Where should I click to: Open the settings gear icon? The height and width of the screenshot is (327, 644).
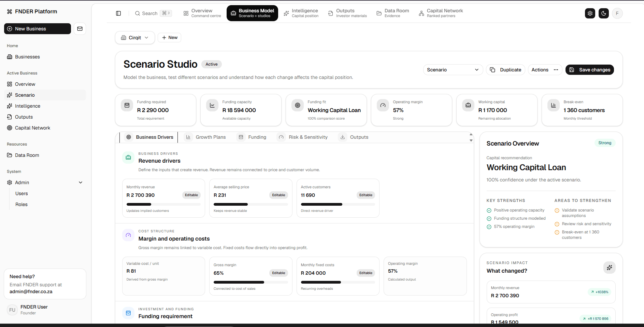(590, 13)
